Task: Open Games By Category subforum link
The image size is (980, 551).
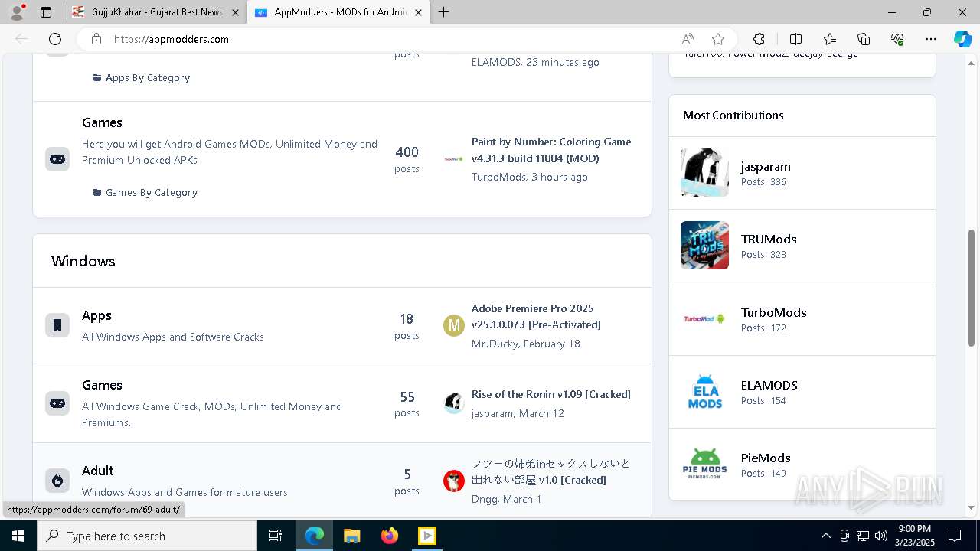Action: click(x=152, y=192)
